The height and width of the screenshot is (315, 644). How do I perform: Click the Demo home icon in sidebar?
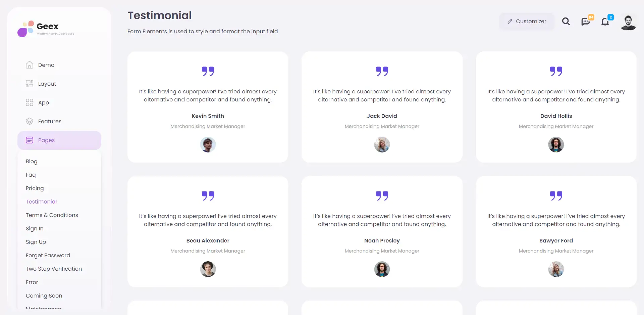(x=30, y=65)
